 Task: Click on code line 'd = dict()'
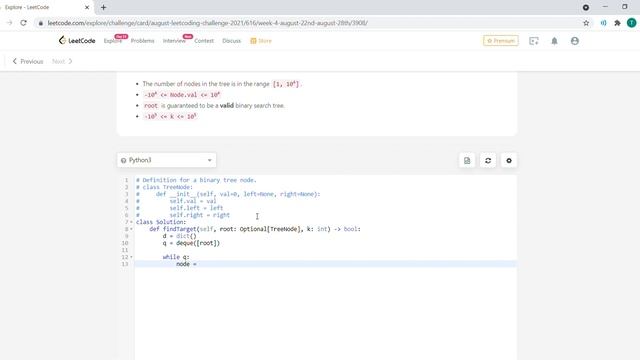(180, 236)
